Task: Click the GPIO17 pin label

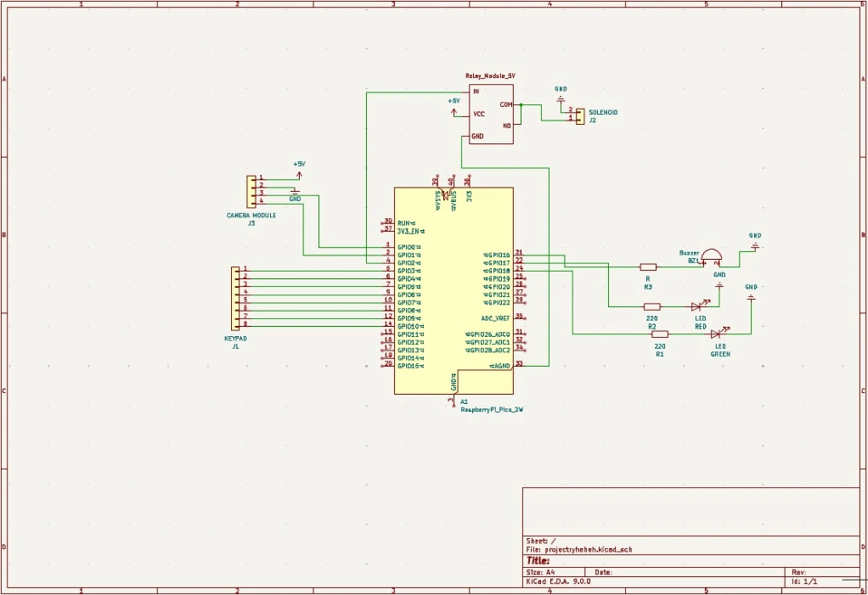Action: pyautogui.click(x=499, y=263)
